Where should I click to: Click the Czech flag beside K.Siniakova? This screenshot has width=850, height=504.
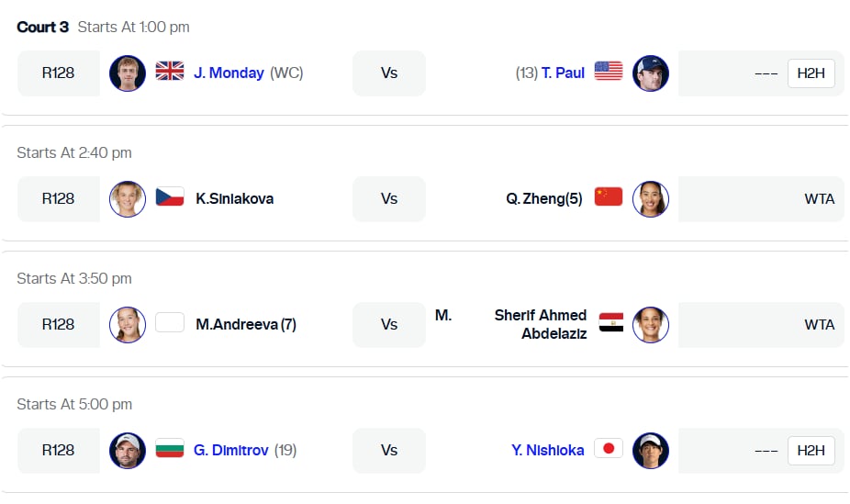pos(170,196)
